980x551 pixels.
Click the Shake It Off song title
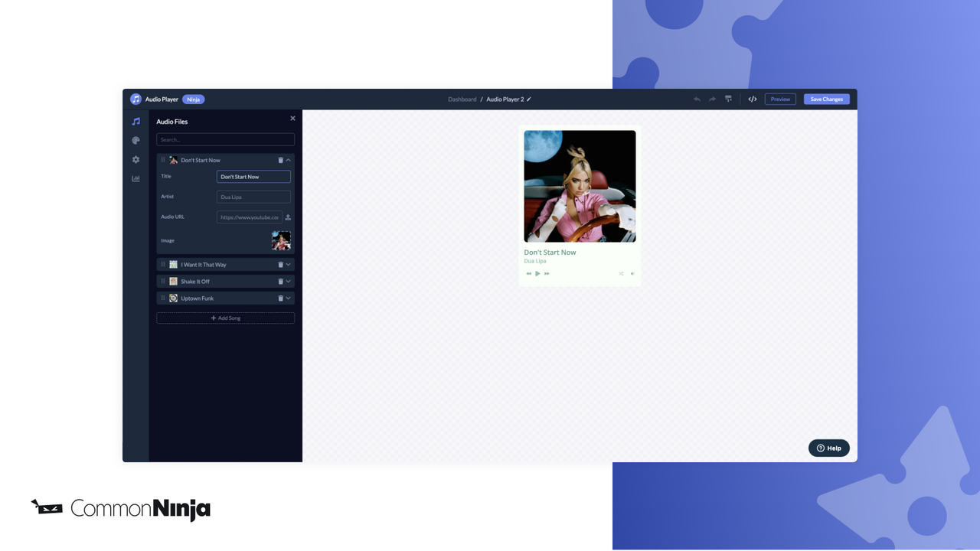click(x=195, y=282)
